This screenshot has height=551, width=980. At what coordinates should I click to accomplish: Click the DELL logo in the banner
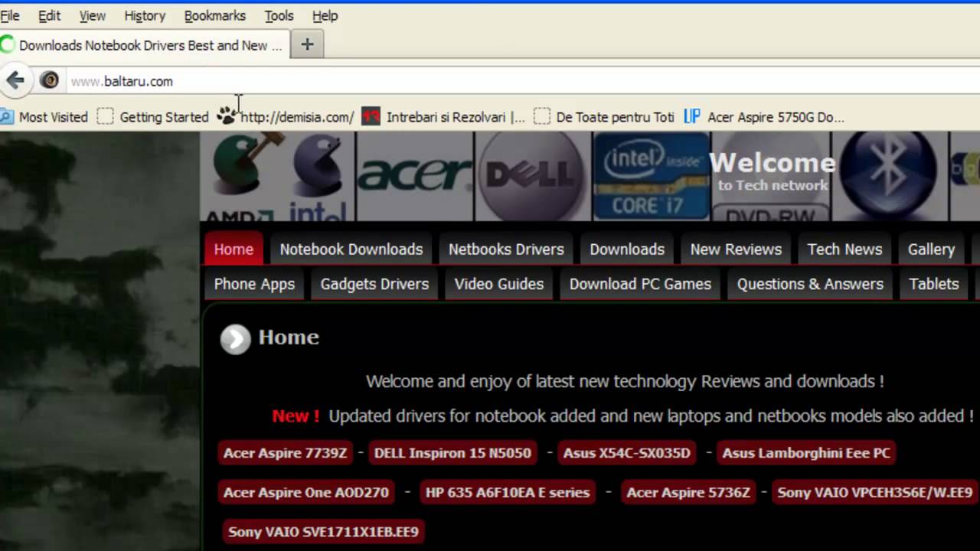point(532,175)
